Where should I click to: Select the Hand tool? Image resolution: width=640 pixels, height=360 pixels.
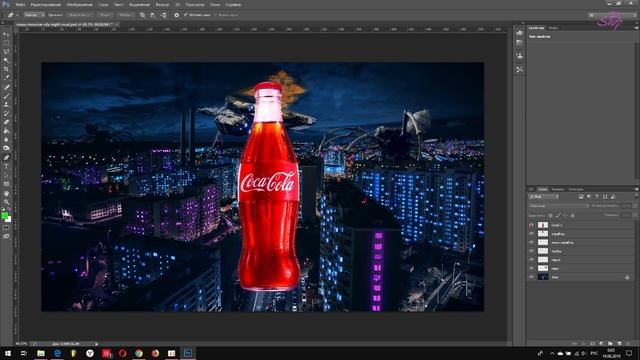[x=6, y=193]
